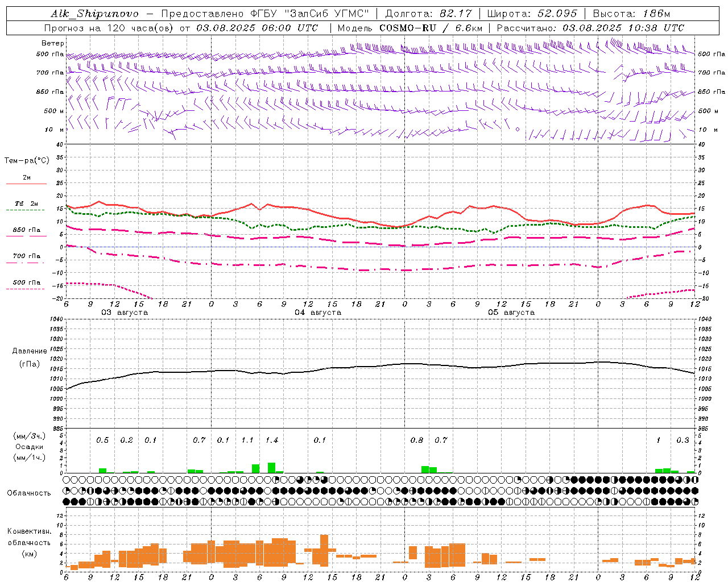
Task: Select the Прогноз на 120 часа(ов) text
Action: [x=110, y=28]
